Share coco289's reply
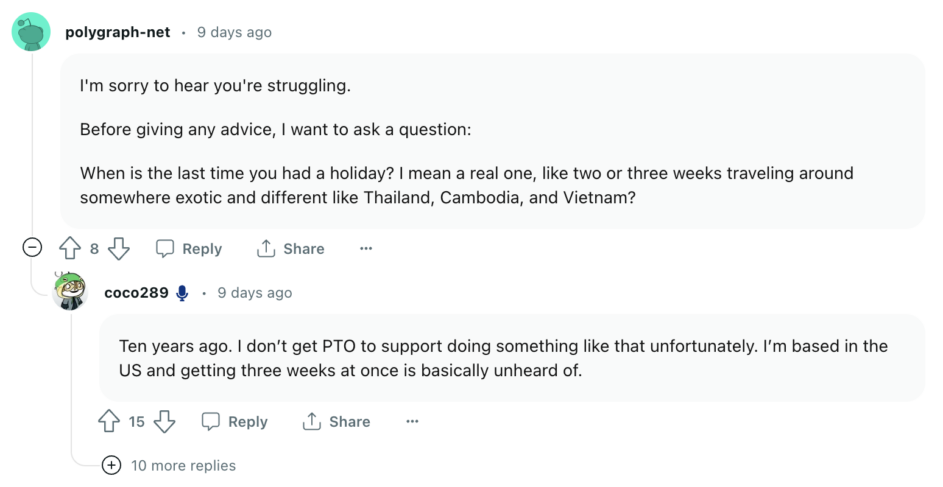The height and width of the screenshot is (487, 943). point(336,421)
